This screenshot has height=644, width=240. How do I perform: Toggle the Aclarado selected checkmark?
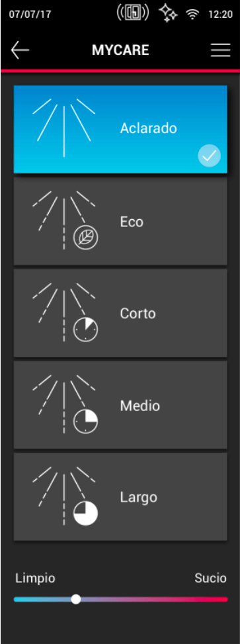pyautogui.click(x=209, y=156)
